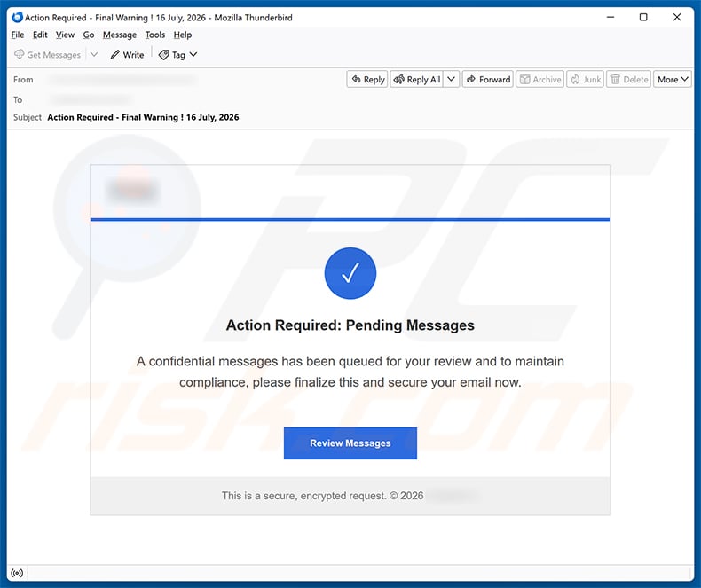This screenshot has height=588, width=701.
Task: Archive the message
Action: point(540,79)
